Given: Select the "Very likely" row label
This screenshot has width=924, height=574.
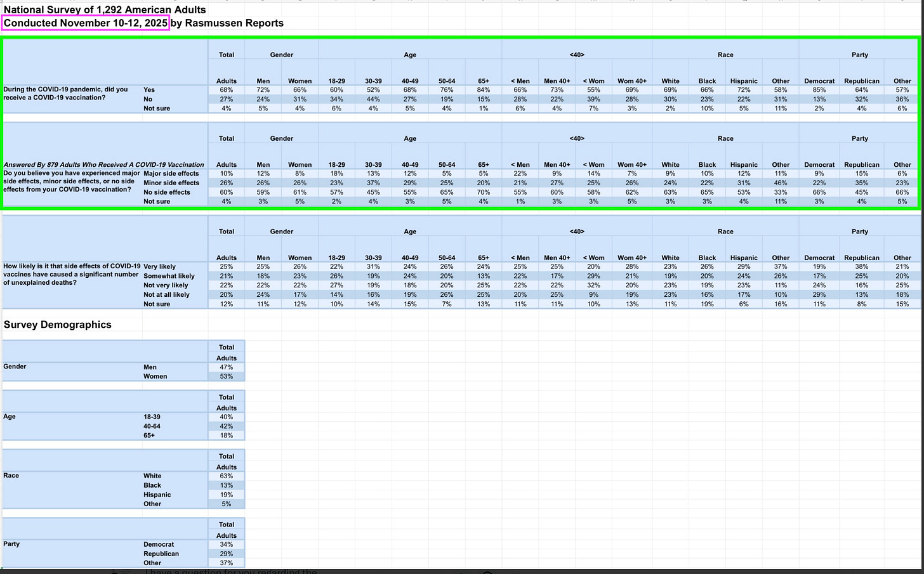Looking at the screenshot, I should (x=159, y=267).
